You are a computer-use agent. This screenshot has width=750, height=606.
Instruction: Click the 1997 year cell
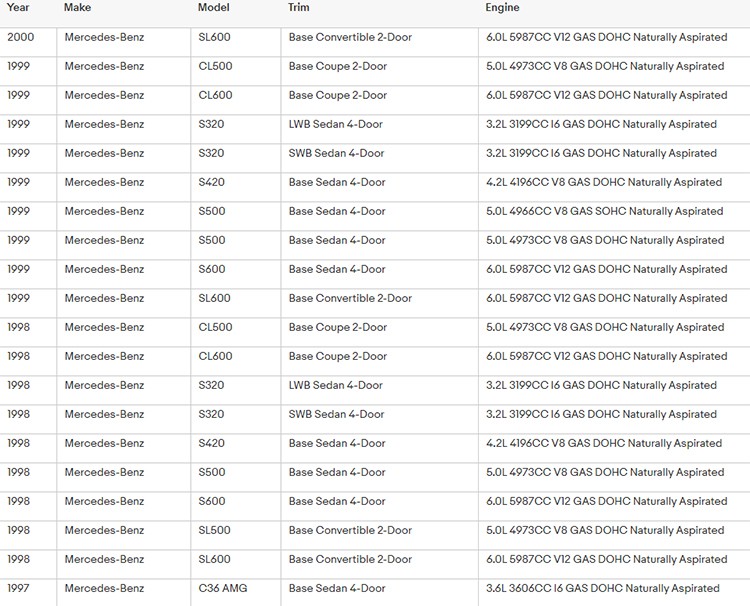pyautogui.click(x=19, y=588)
